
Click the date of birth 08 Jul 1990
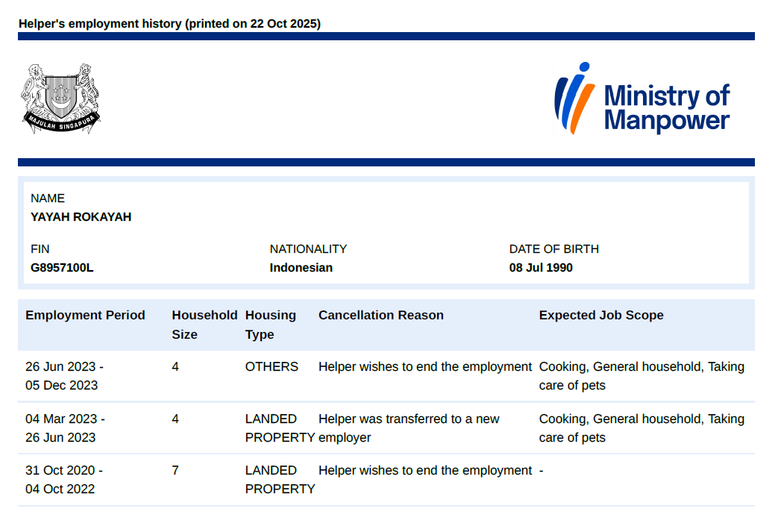(x=541, y=268)
